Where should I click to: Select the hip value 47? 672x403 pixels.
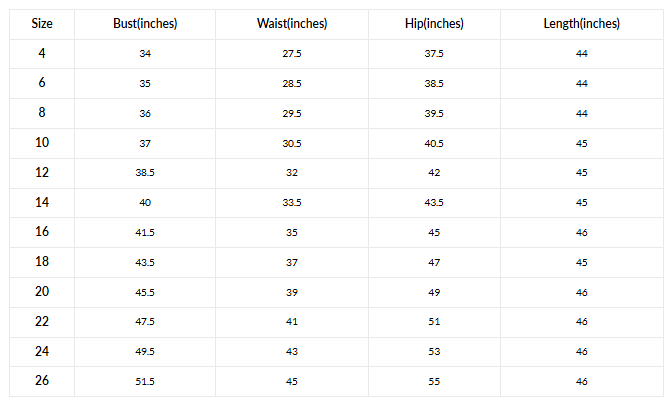click(434, 263)
